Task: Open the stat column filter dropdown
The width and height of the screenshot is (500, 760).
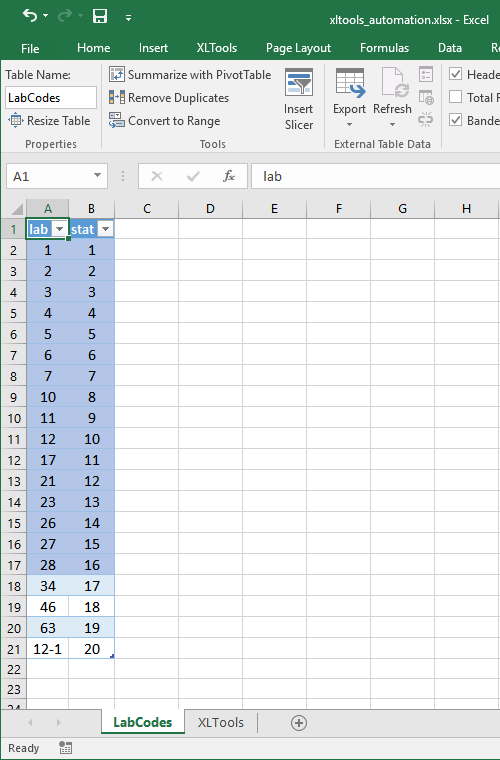Action: click(x=105, y=229)
